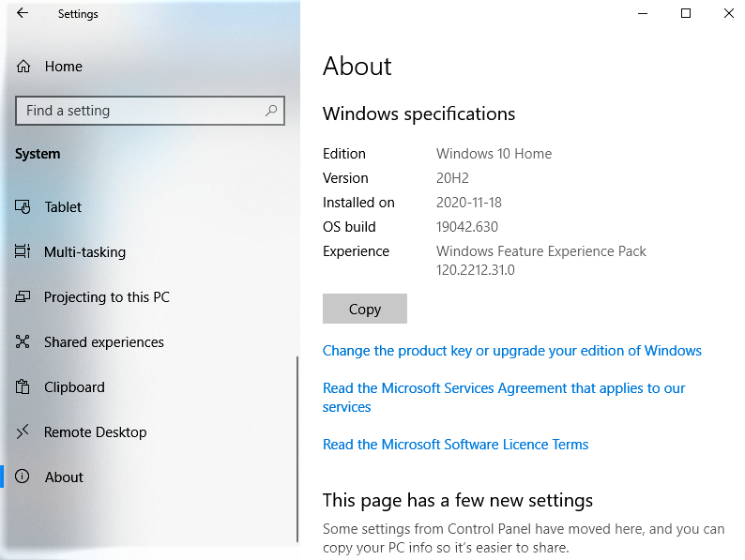Click the Clipboard icon
The width and height of the screenshot is (745, 560).
23,386
